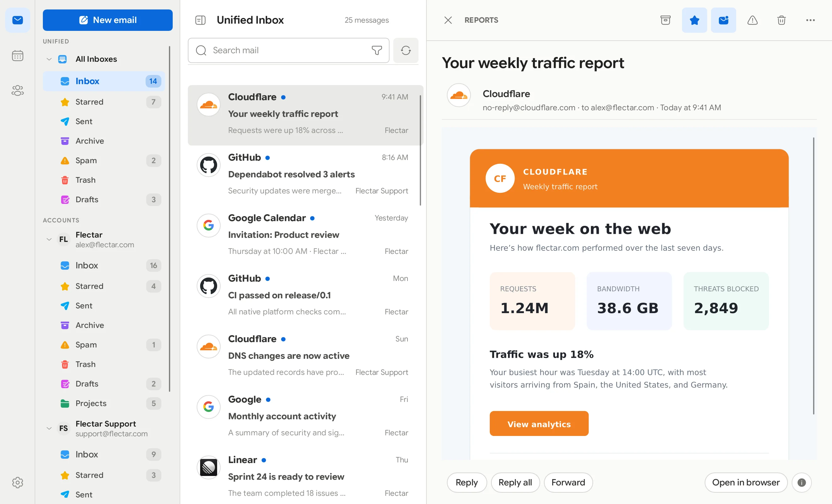
Task: Forward the current message
Action: (568, 482)
